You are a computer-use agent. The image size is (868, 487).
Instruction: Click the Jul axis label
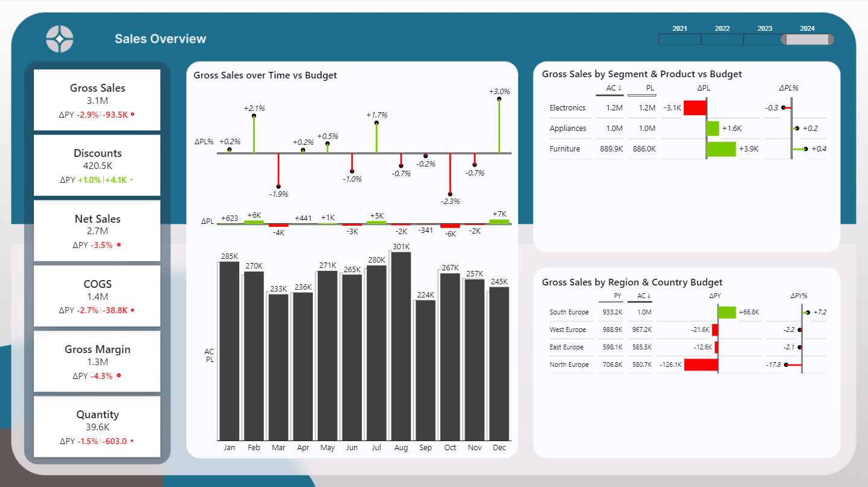(376, 448)
